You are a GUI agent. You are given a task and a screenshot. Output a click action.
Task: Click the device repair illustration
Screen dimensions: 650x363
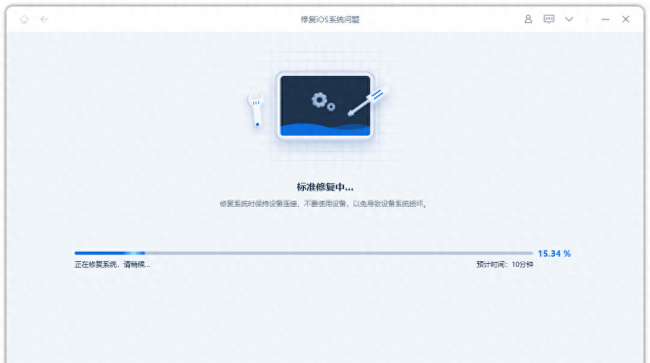(325, 106)
